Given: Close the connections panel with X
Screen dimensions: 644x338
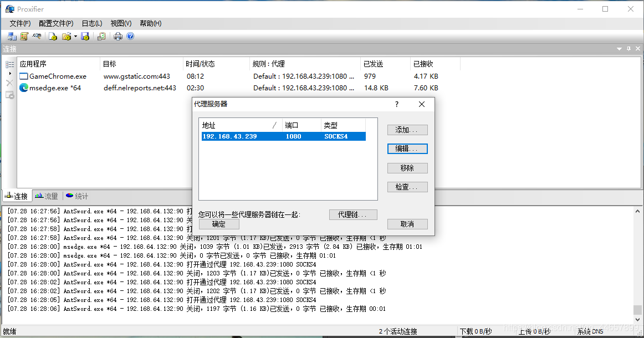Looking at the screenshot, I should pos(638,49).
